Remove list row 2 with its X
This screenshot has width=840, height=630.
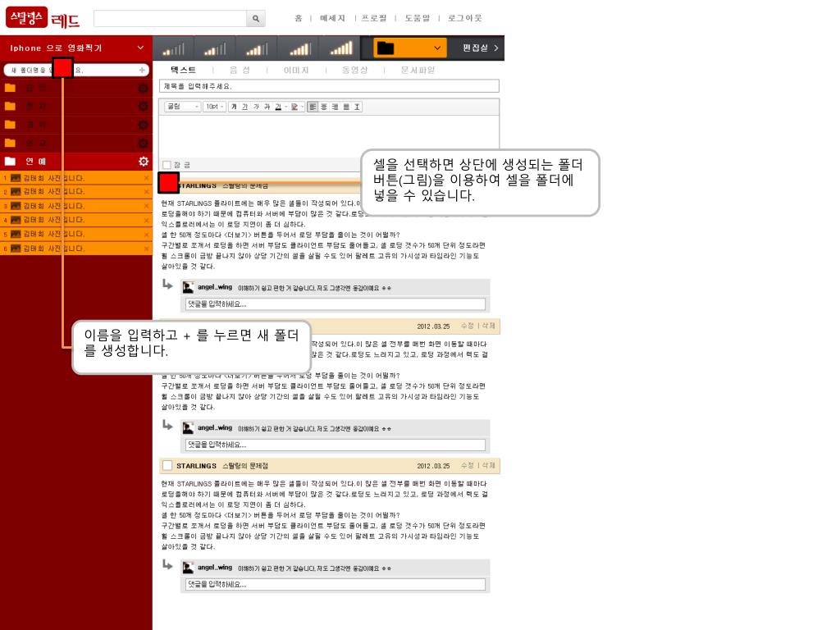(x=146, y=191)
